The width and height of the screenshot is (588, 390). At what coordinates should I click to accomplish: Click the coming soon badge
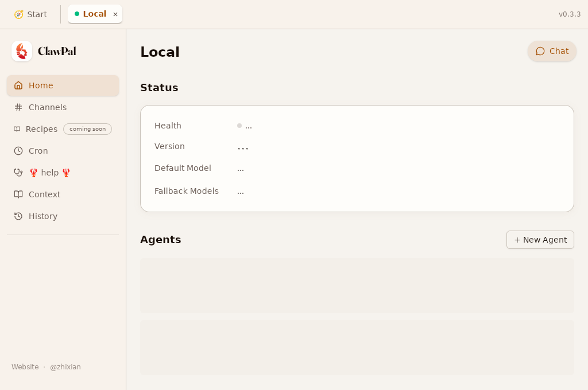87,129
